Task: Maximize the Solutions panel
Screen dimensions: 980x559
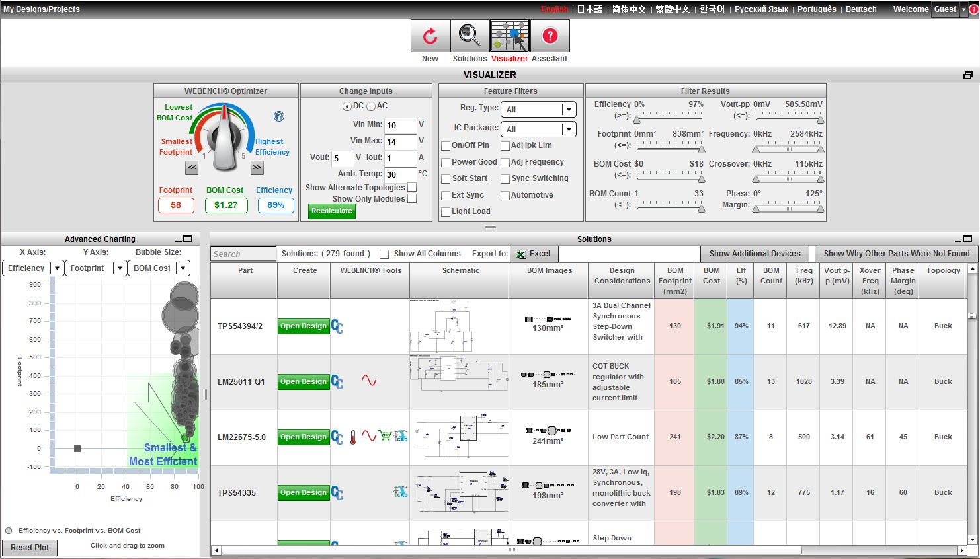Action: click(967, 239)
